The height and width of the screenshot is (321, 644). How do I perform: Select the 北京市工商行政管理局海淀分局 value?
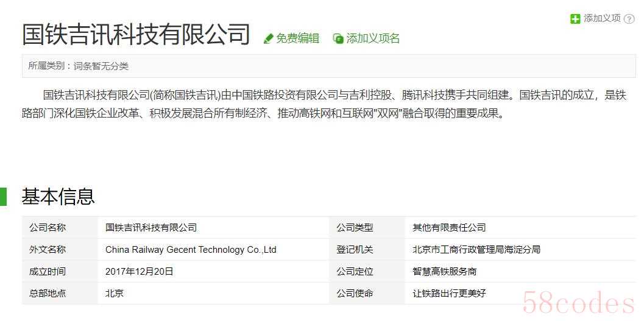pyautogui.click(x=476, y=250)
